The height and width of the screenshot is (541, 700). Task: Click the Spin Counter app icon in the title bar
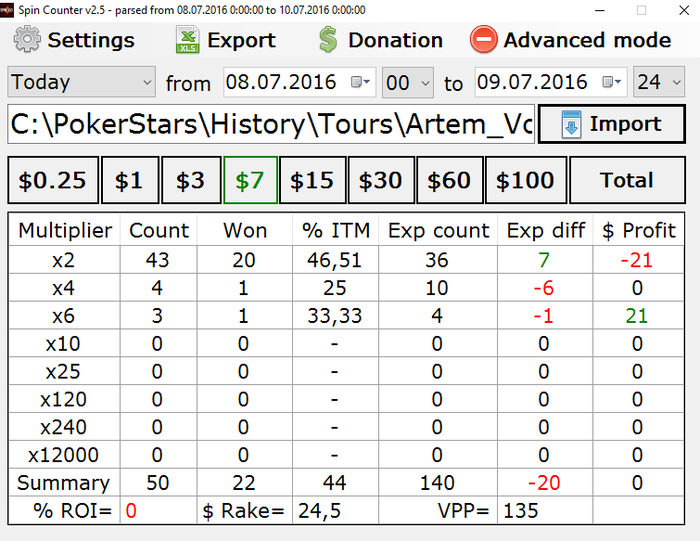click(7, 9)
